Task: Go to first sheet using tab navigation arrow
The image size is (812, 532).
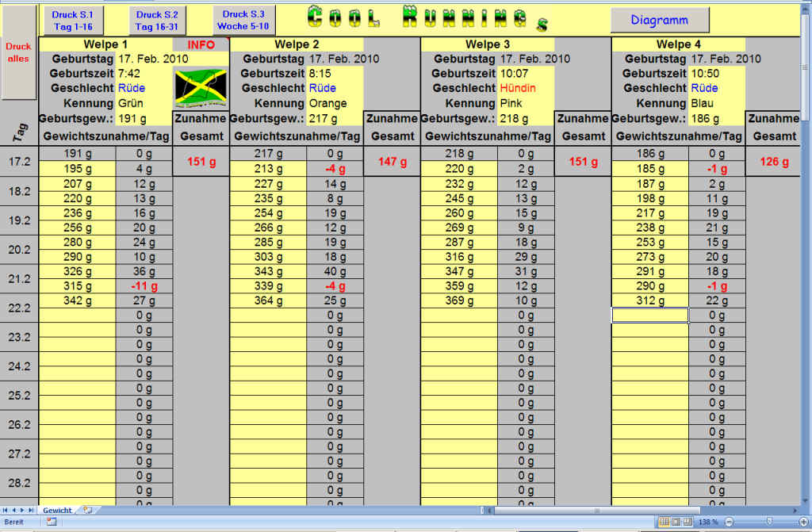Action: (6, 510)
